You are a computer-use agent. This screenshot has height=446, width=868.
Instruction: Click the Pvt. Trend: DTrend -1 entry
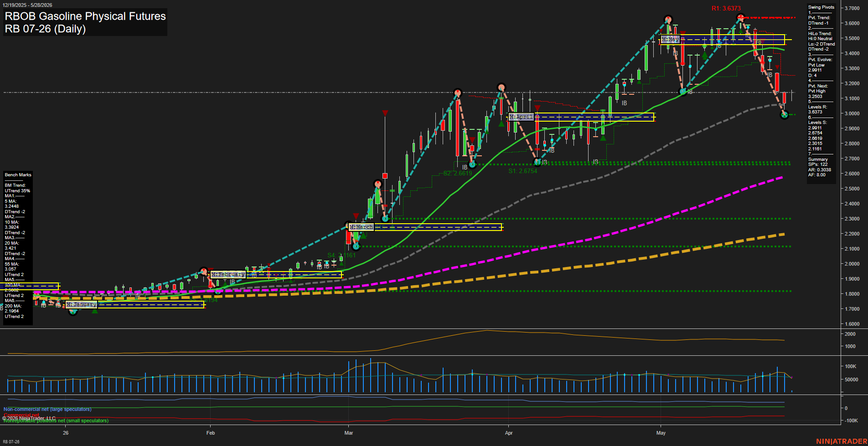[x=819, y=21]
